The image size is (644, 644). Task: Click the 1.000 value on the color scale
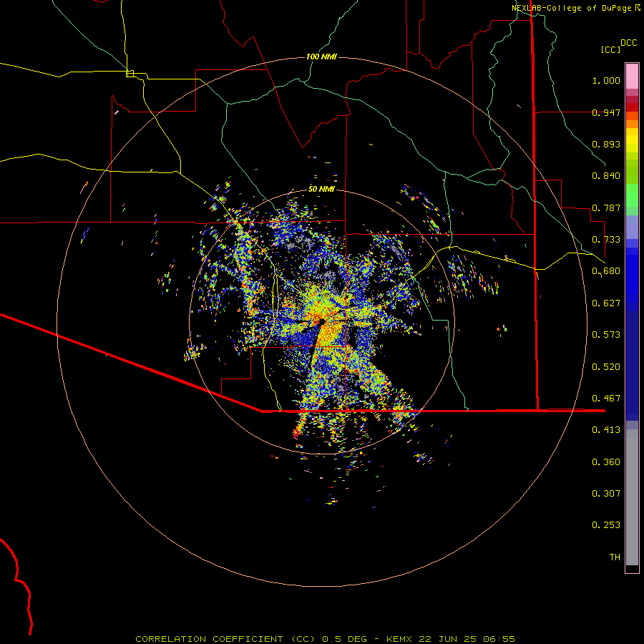click(606, 80)
